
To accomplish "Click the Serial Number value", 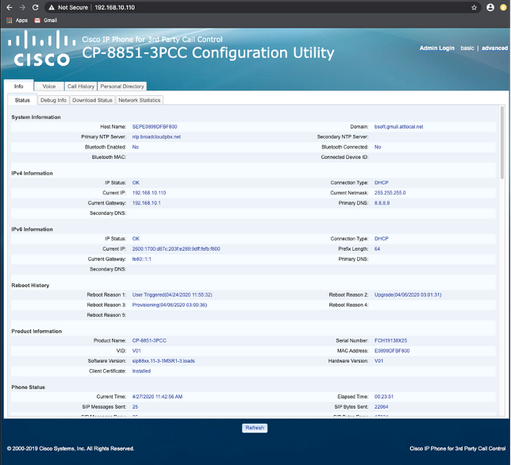I will [x=391, y=340].
